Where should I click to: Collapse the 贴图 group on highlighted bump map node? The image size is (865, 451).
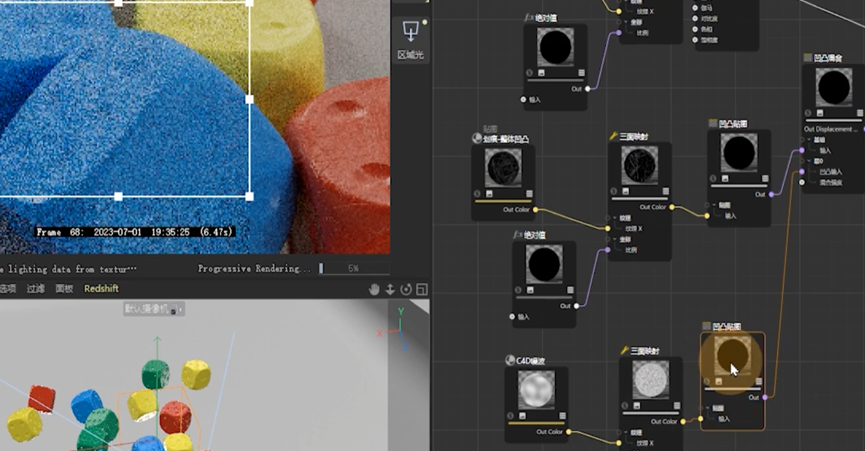click(x=708, y=408)
